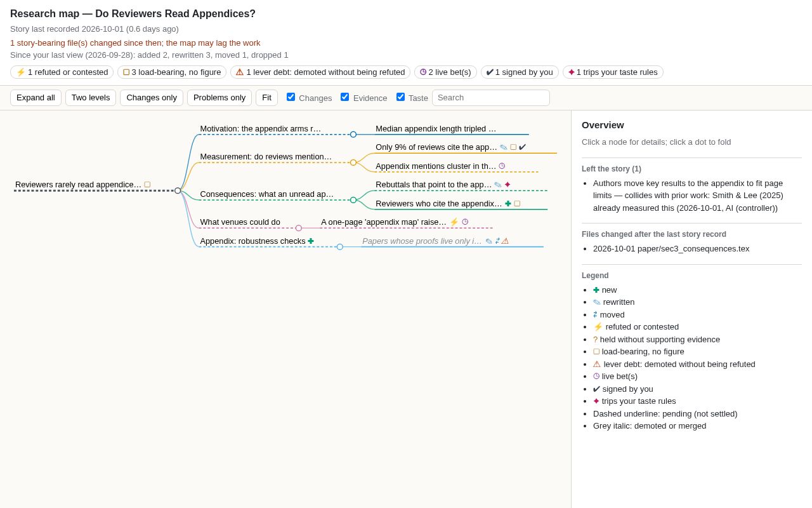This screenshot has width=812, height=508.
Task: Click the trips your taste rules chip
Action: click(x=613, y=72)
